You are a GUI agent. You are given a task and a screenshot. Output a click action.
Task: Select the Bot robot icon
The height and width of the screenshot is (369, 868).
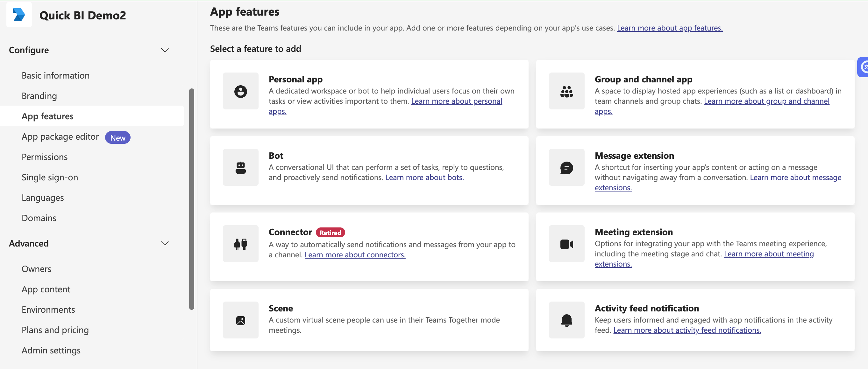point(240,168)
